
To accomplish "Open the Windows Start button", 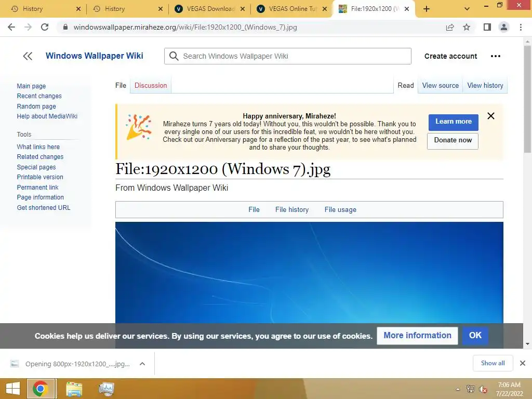I will coord(13,389).
